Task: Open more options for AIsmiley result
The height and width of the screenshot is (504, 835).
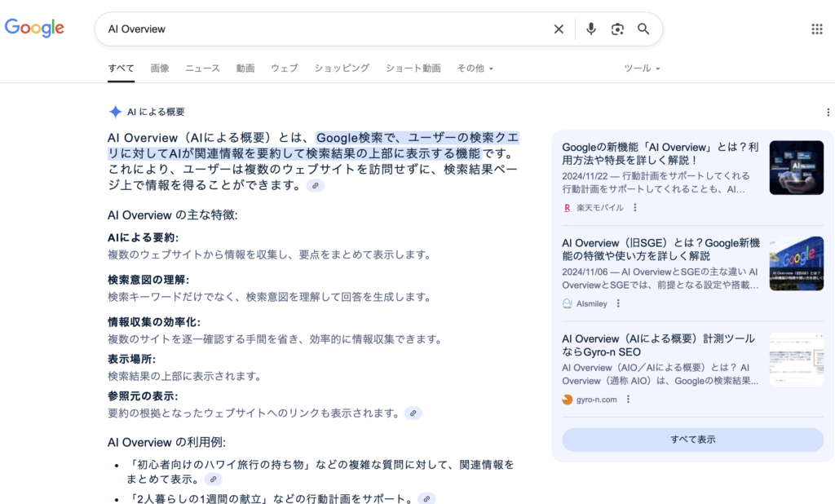Action: point(618,303)
